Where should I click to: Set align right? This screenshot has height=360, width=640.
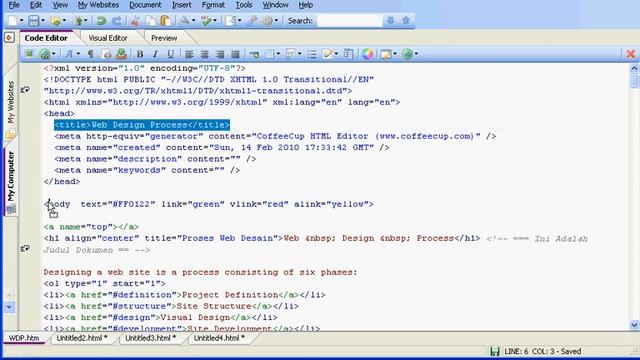[220, 54]
